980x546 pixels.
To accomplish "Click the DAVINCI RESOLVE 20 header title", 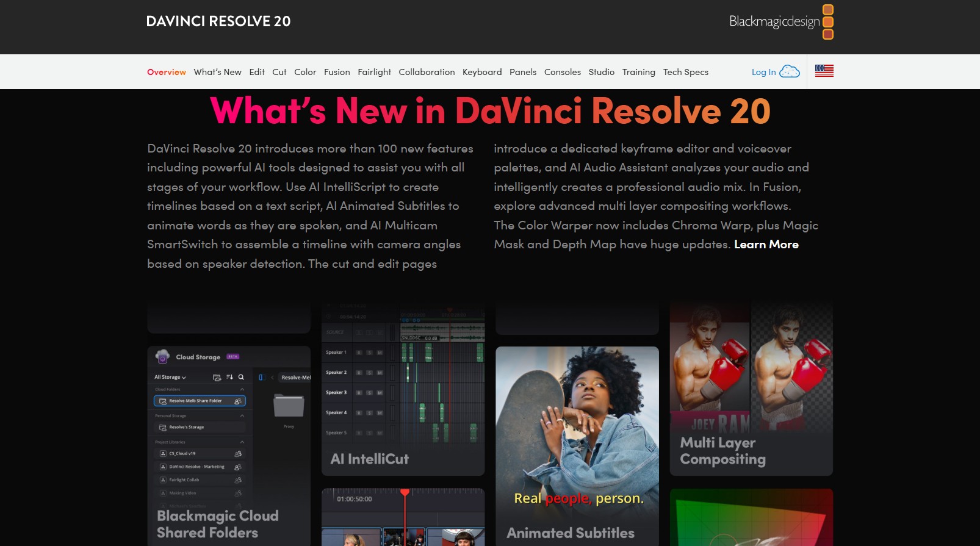I will tap(218, 21).
